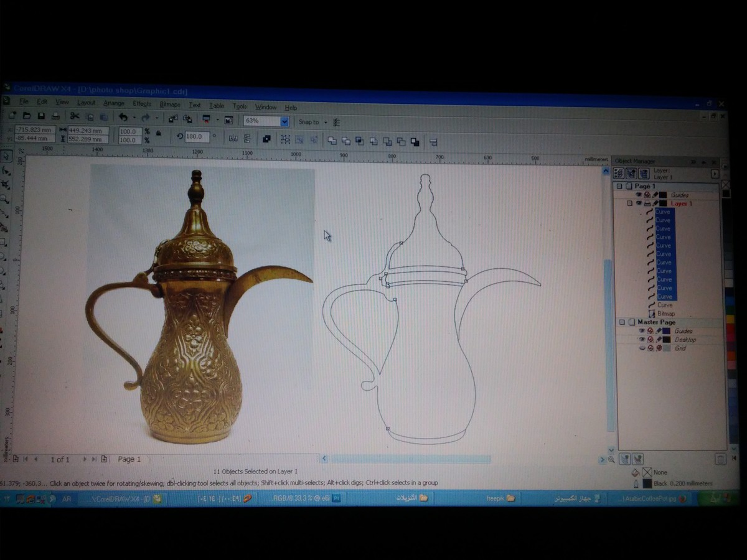The height and width of the screenshot is (560, 747).
Task: Click the Open folder icon in toolbar
Action: [27, 116]
